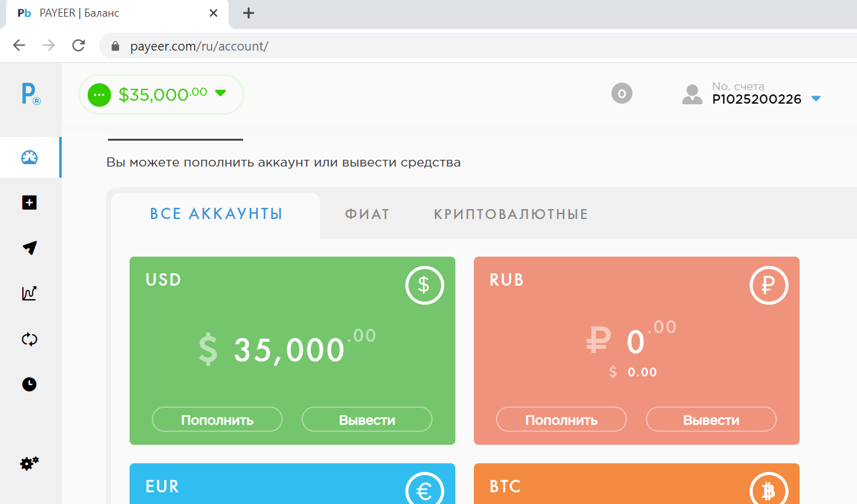Click the USD card title
Image resolution: width=857 pixels, height=504 pixels.
(164, 280)
